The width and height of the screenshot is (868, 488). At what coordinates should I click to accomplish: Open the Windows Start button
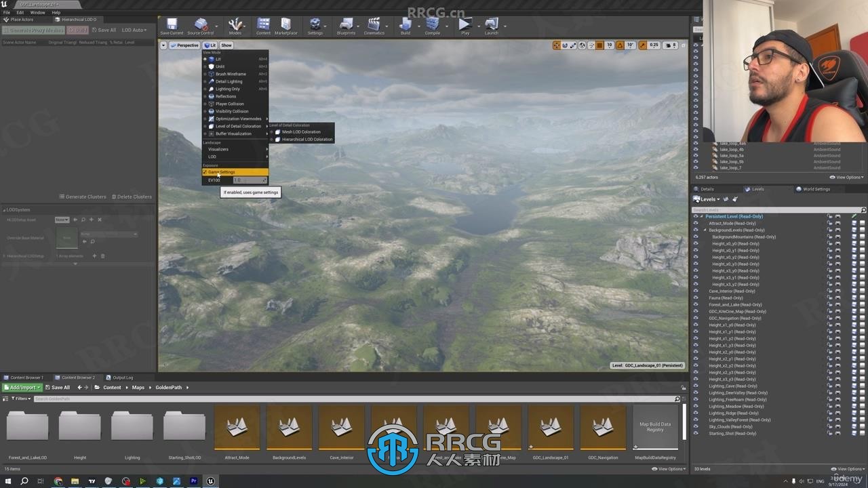coord(7,481)
